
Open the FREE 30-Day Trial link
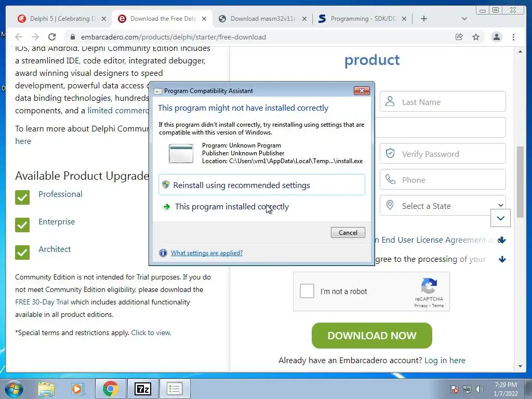(42, 302)
